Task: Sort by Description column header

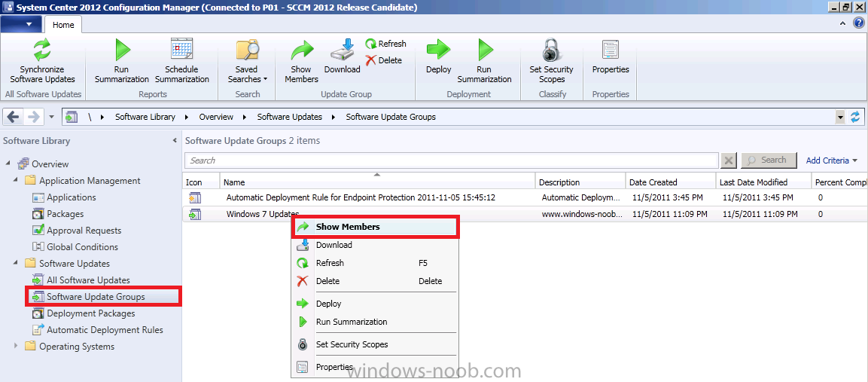Action: pyautogui.click(x=580, y=182)
